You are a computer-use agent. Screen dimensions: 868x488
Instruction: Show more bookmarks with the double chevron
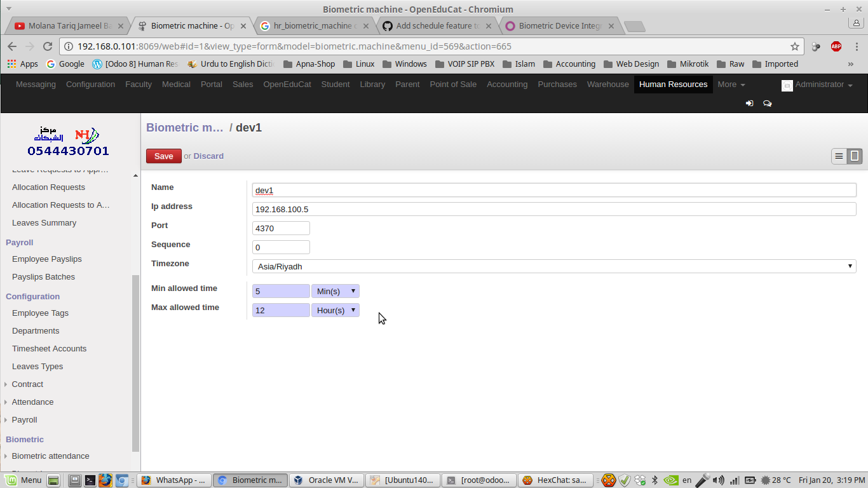(x=851, y=64)
